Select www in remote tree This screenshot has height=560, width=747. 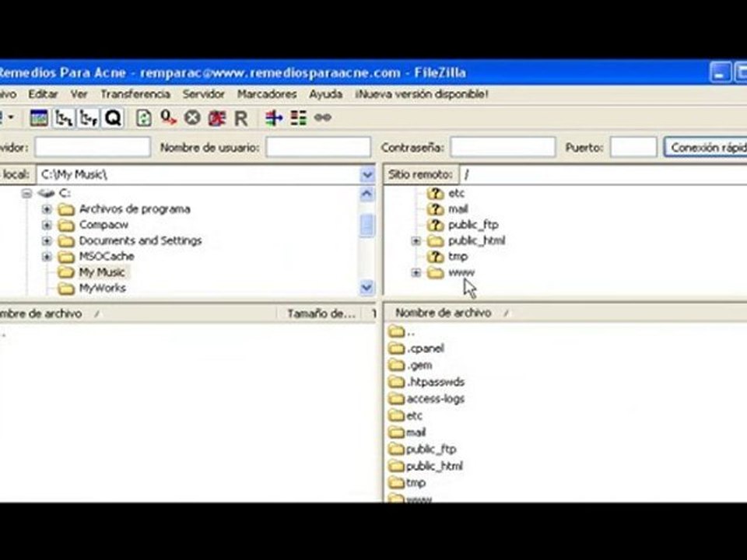click(461, 273)
